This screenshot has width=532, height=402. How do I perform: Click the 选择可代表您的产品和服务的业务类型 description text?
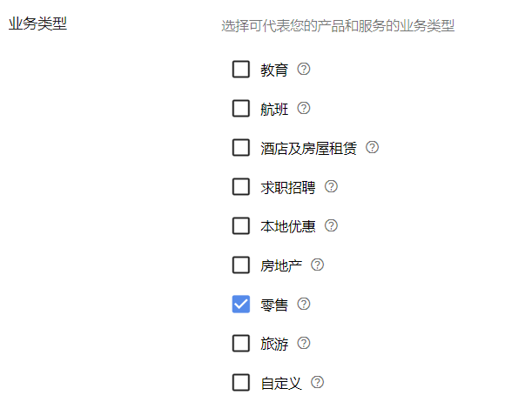(x=338, y=26)
